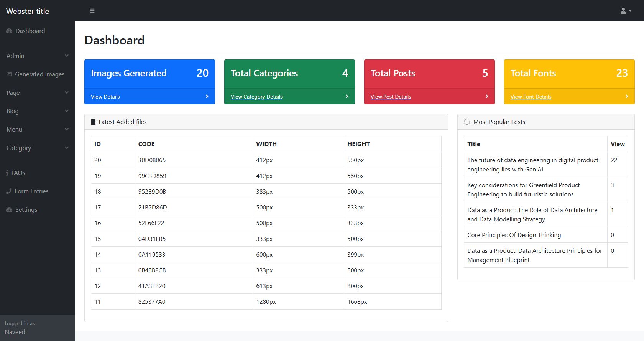This screenshot has width=644, height=341.
Task: Click the FAQs info icon
Action: pyautogui.click(x=7, y=173)
